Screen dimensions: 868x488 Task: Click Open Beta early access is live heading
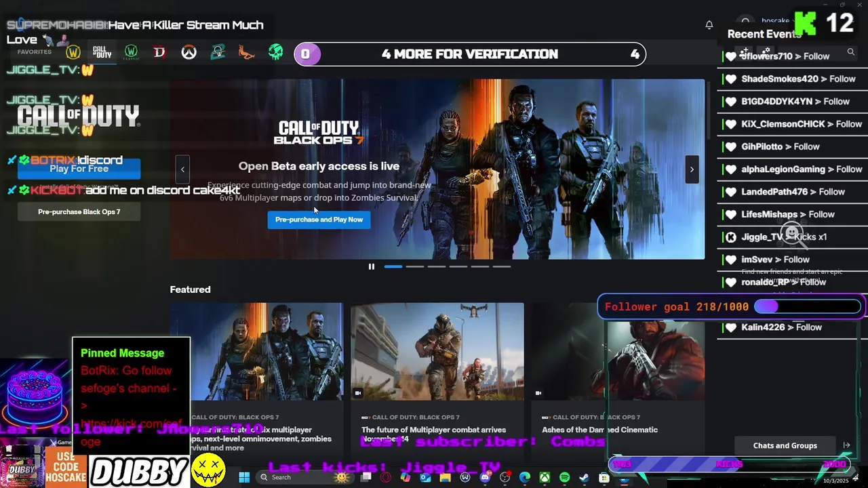(319, 166)
